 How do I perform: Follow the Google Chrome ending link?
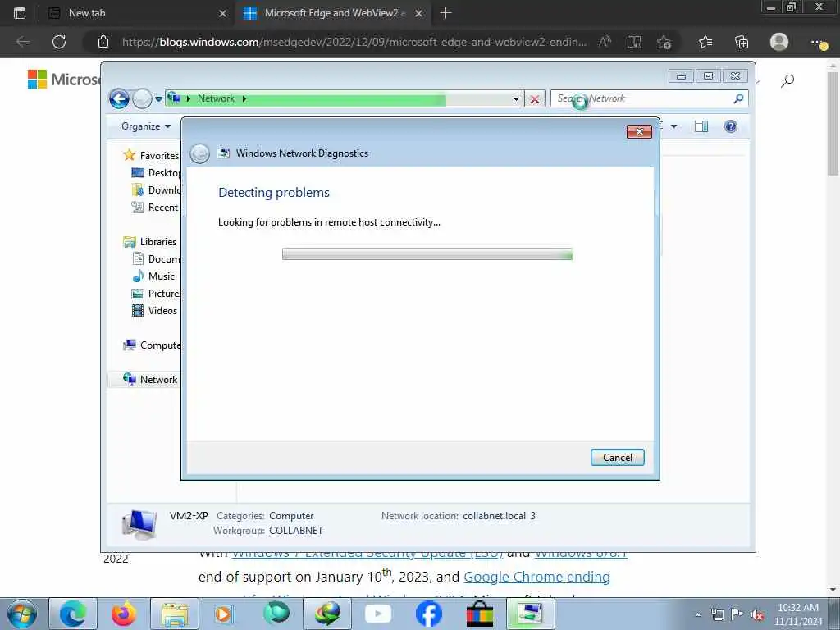536,577
